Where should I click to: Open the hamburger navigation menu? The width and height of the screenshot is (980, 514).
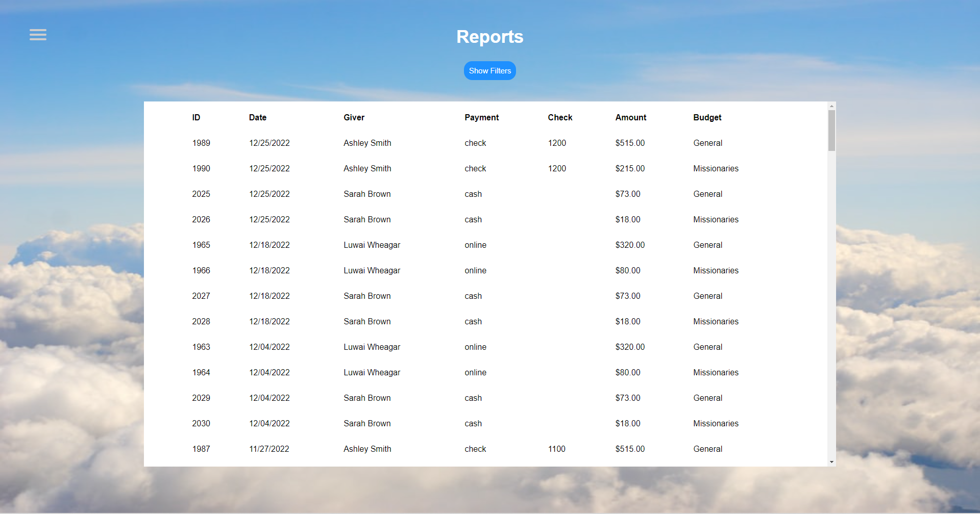pyautogui.click(x=38, y=35)
